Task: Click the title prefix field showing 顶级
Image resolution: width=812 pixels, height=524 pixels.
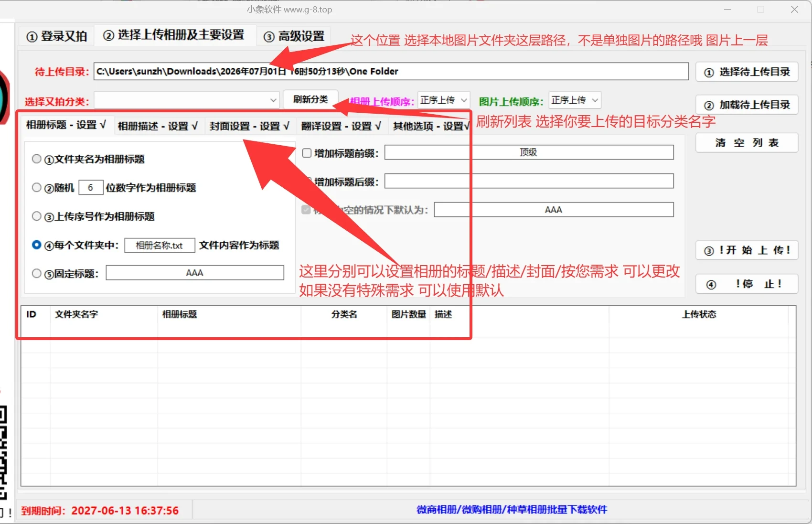Action: pos(529,152)
